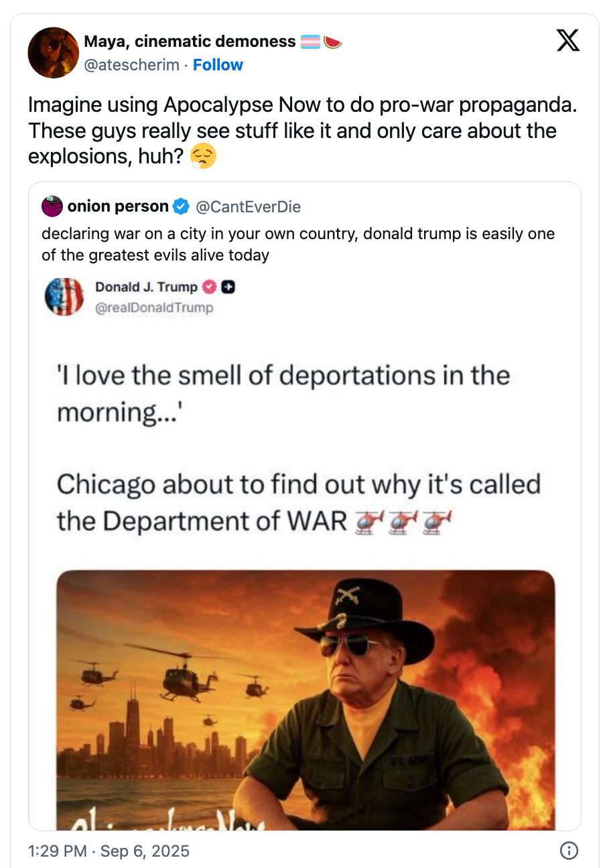Click the info icon at the bottom right

coord(569,851)
